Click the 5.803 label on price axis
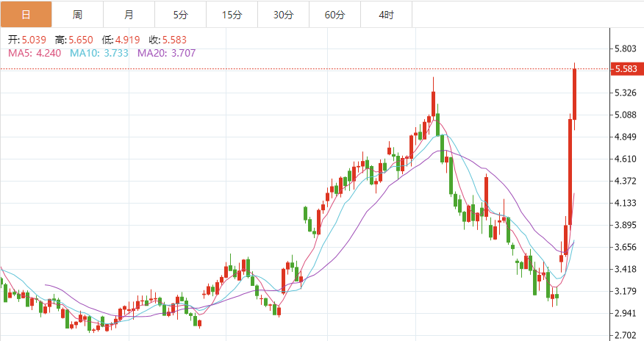The width and height of the screenshot is (644, 341). click(624, 49)
